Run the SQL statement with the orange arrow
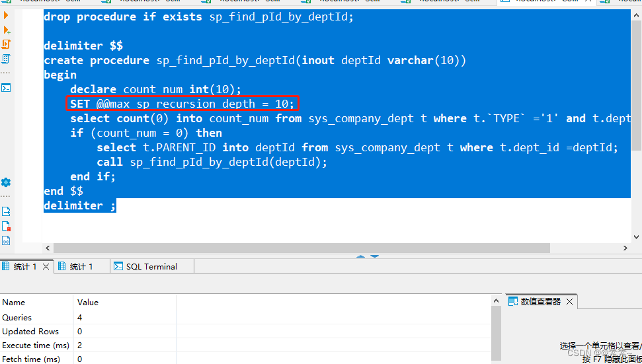Screen dimensions: 642x364 coord(6,16)
